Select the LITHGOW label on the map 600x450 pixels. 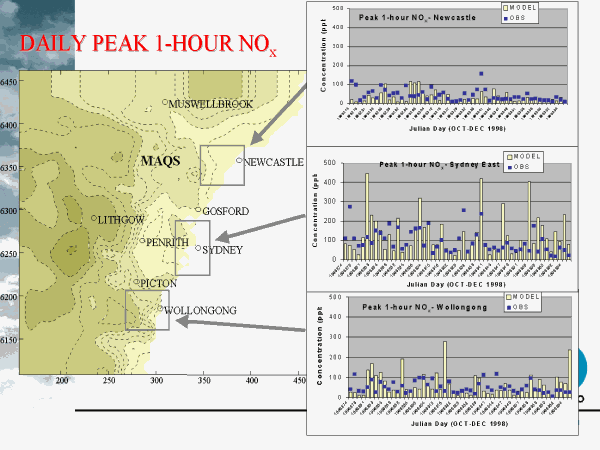(121, 220)
